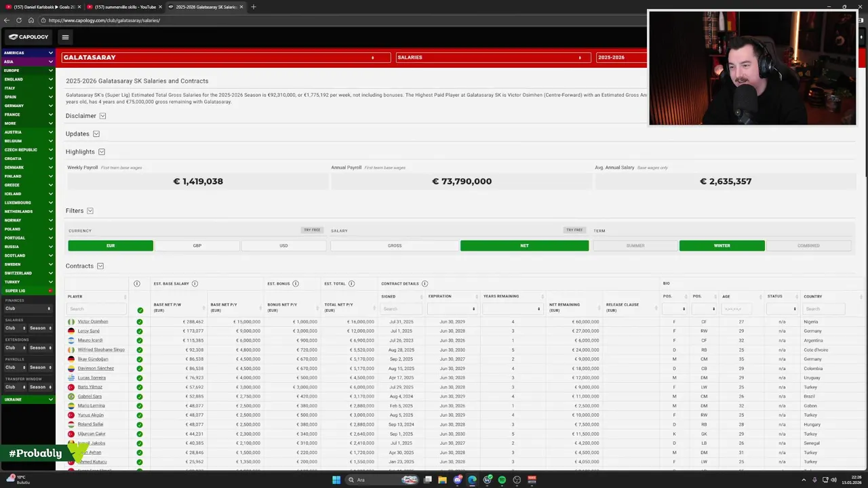
Task: Click Signed date search field
Action: [x=401, y=309]
